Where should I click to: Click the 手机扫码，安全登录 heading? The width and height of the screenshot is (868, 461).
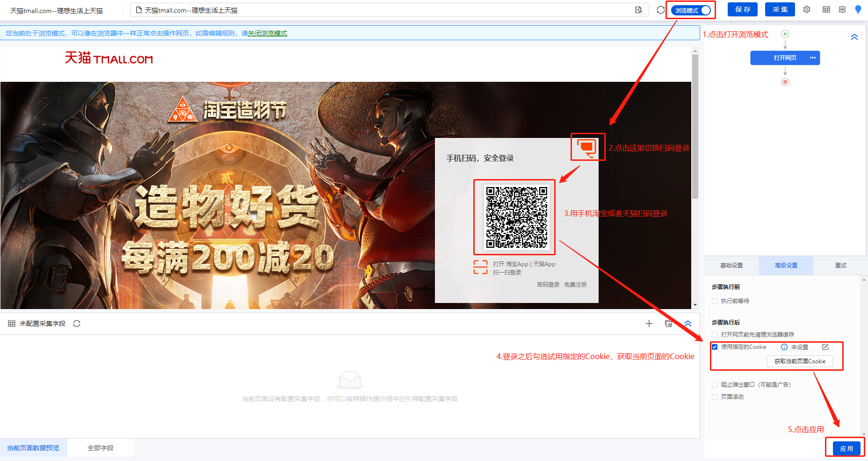point(480,158)
